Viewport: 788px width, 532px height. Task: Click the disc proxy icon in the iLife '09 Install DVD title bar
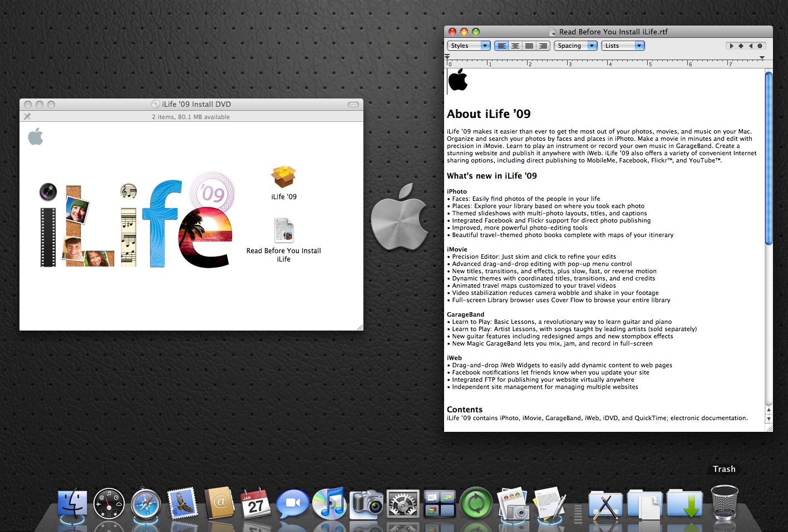pos(156,104)
